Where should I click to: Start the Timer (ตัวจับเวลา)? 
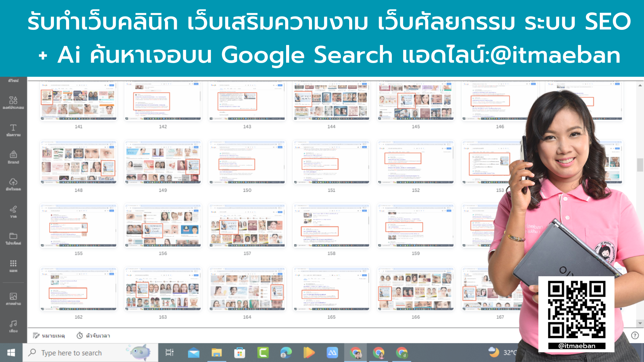(94, 336)
